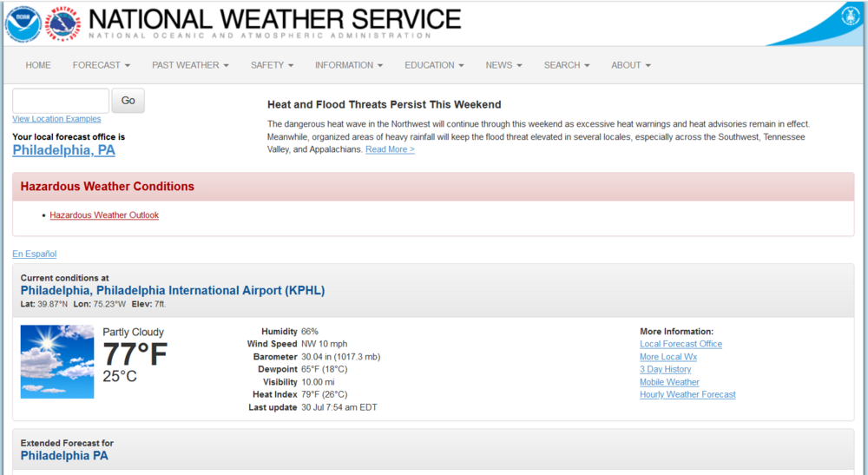The height and width of the screenshot is (475, 868).
Task: Click the 25°C temperature reading
Action: 120,377
